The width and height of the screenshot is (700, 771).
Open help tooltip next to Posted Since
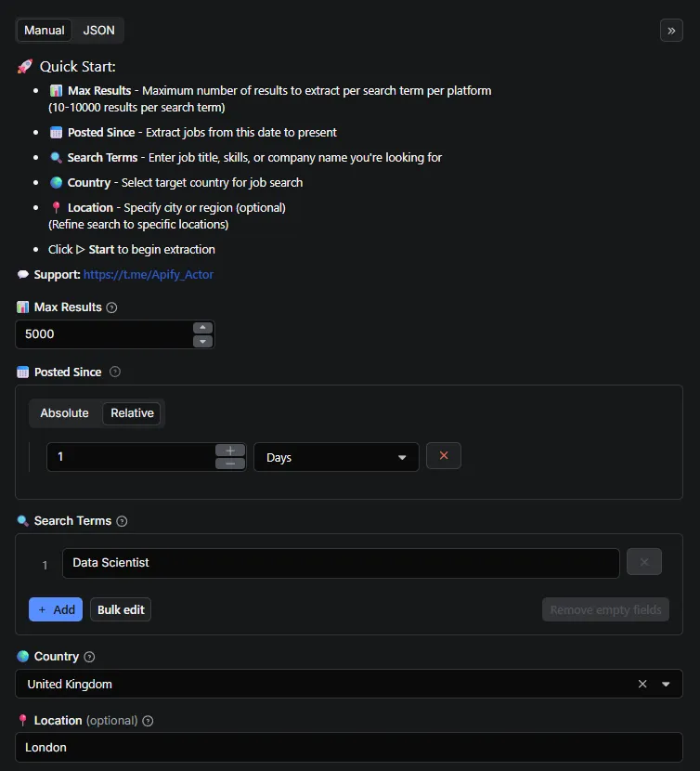point(115,372)
